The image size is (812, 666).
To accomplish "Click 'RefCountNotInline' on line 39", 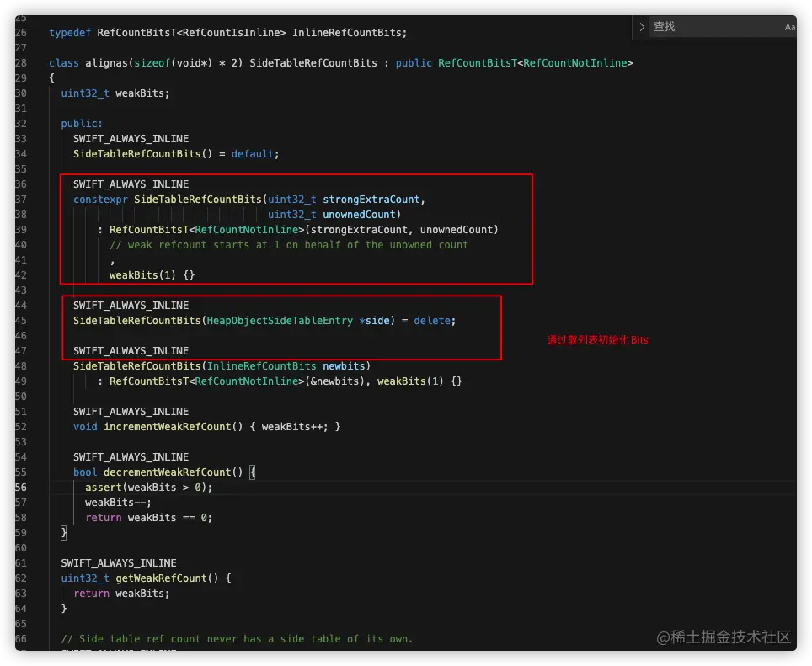I will pyautogui.click(x=247, y=230).
